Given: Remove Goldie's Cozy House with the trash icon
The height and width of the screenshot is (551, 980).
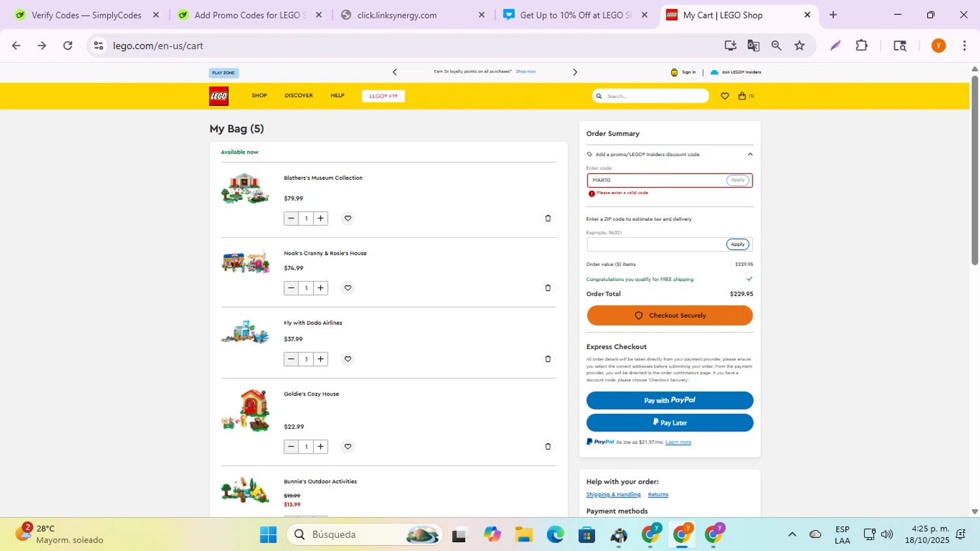Looking at the screenshot, I should 548,446.
